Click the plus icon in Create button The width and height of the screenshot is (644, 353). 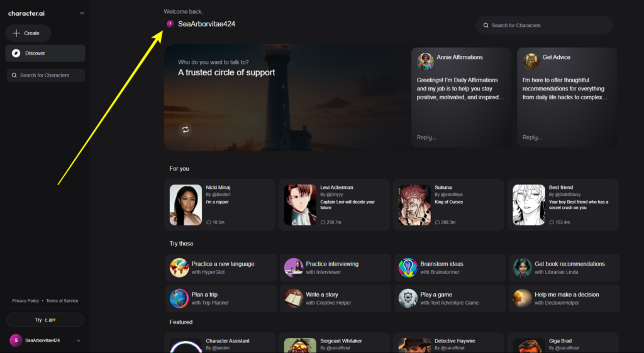pos(16,33)
